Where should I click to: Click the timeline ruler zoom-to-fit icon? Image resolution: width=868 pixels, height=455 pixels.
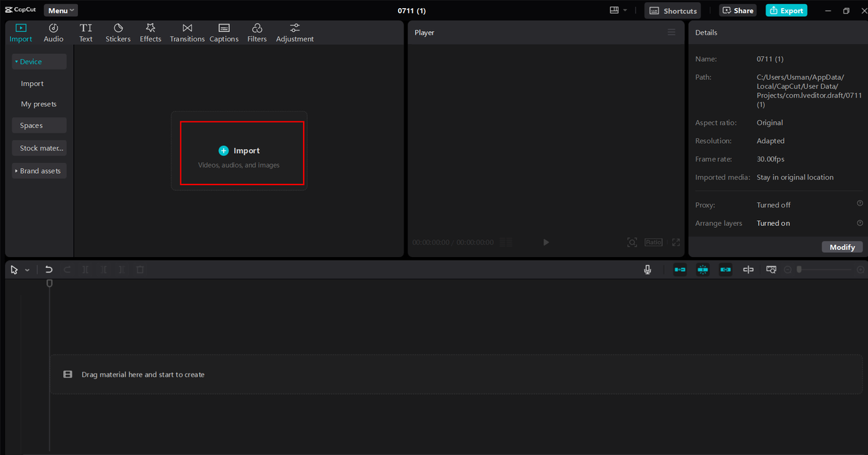[x=771, y=269]
